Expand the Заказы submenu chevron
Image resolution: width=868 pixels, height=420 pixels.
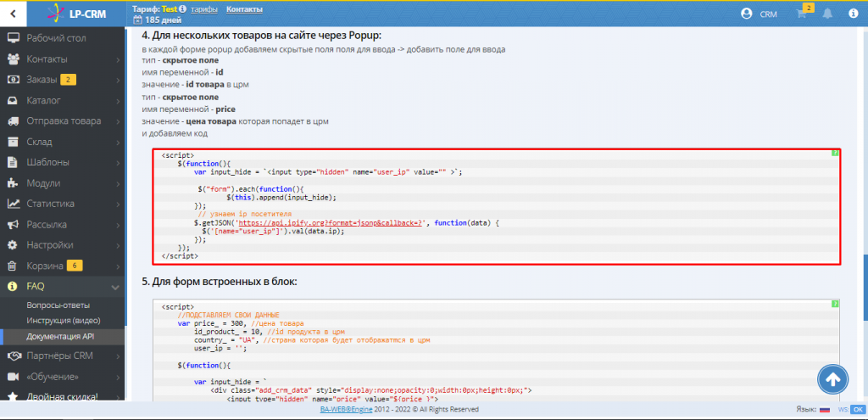(x=117, y=80)
